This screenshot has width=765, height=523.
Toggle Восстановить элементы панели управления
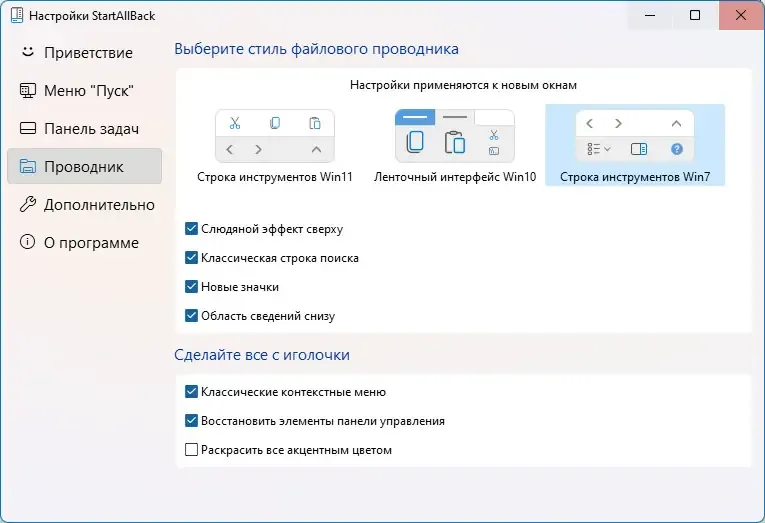pyautogui.click(x=191, y=420)
